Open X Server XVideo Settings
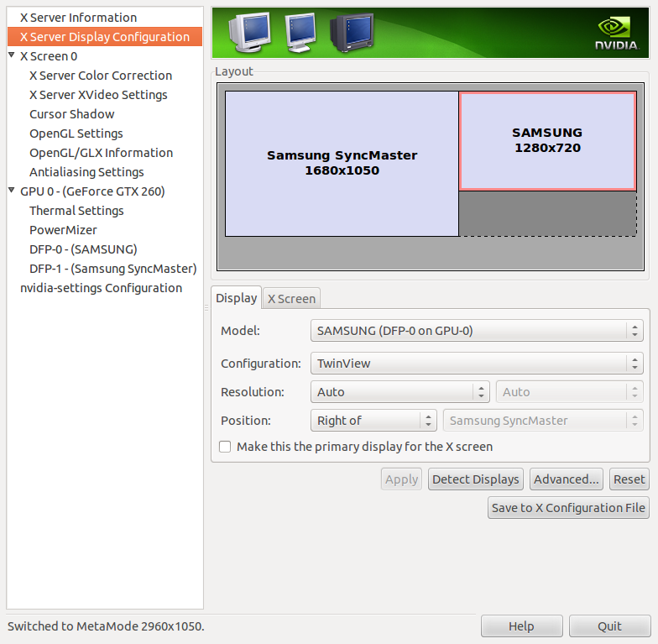The height and width of the screenshot is (644, 658). click(98, 95)
